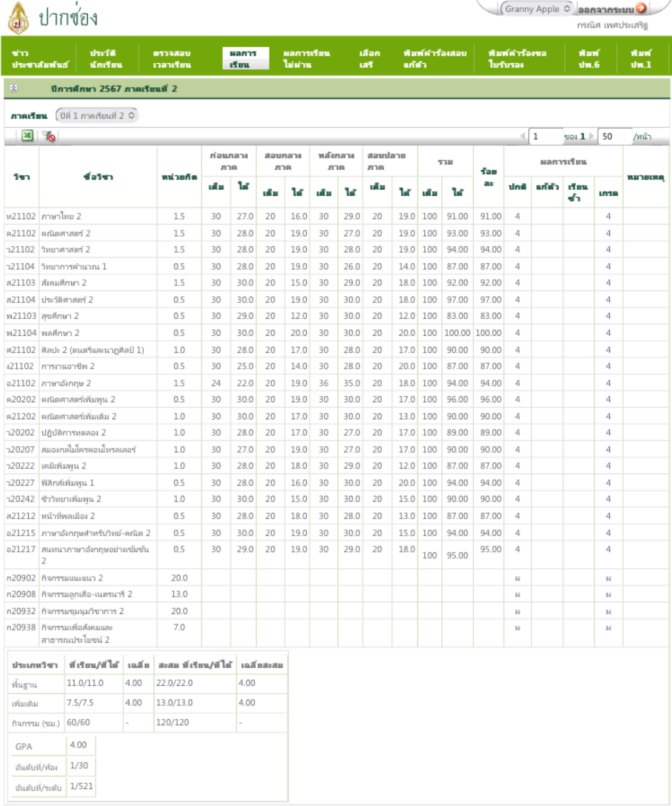Click the current page number field
This screenshot has width=672, height=806.
click(545, 136)
